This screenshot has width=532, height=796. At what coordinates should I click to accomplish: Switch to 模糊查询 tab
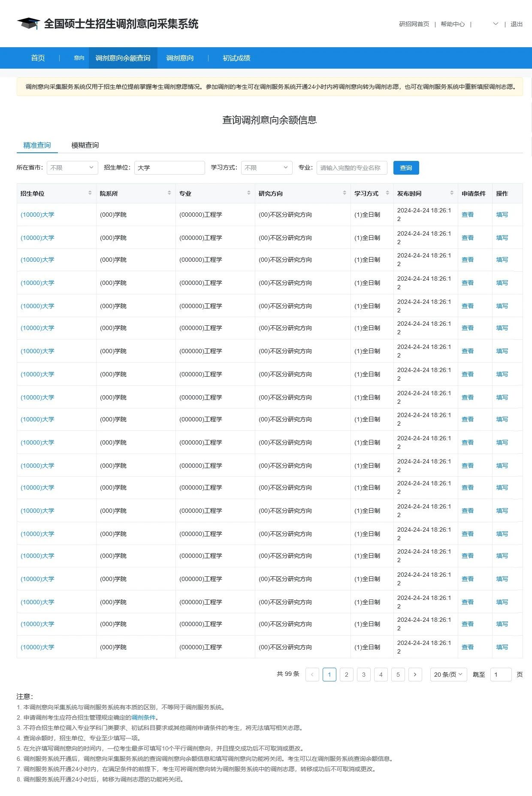point(85,145)
